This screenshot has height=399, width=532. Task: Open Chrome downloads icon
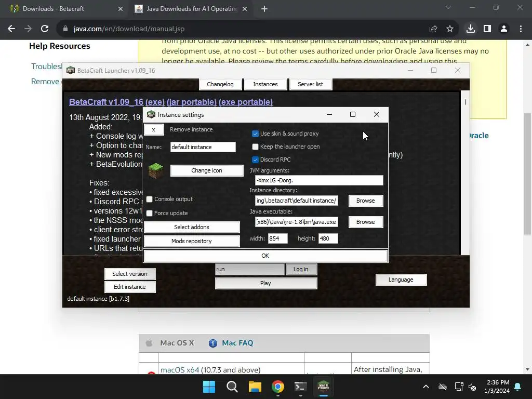coord(471,29)
